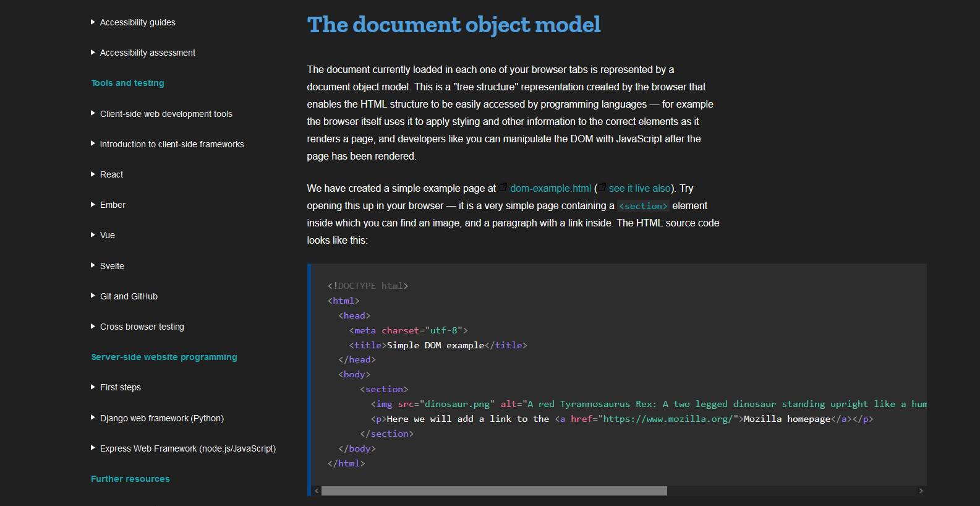The width and height of the screenshot is (980, 506).
Task: Click the code block horizontal scrollbar thumb
Action: point(494,491)
